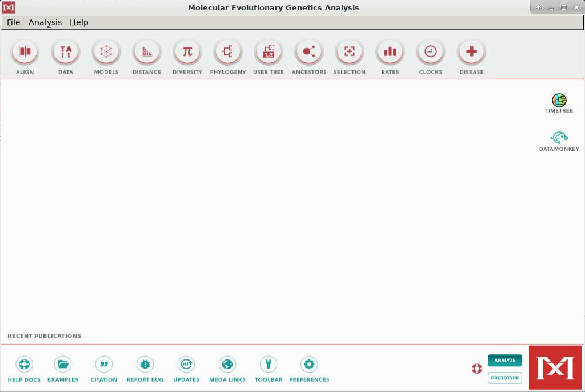Open the PREFERENCES settings

click(x=308, y=363)
